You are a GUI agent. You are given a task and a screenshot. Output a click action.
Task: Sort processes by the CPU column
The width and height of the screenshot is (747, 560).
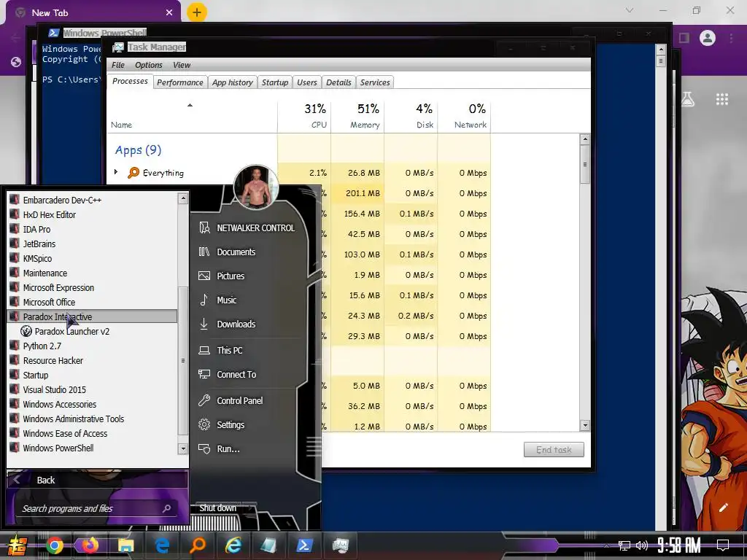point(304,116)
